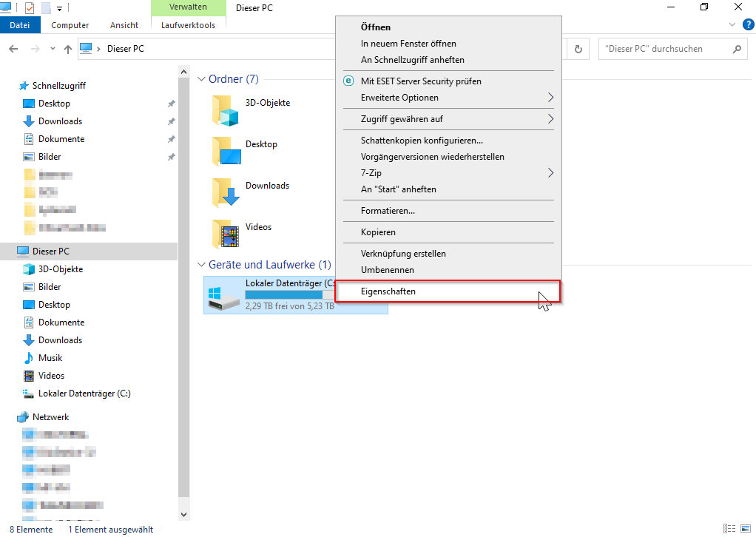Click the refresh icon beside address bar

578,49
